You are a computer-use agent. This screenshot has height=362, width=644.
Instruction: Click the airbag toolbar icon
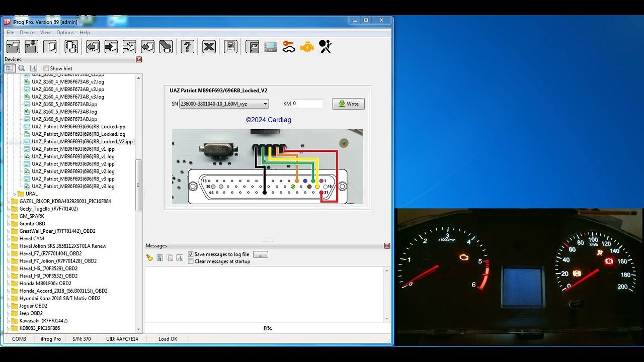325,47
